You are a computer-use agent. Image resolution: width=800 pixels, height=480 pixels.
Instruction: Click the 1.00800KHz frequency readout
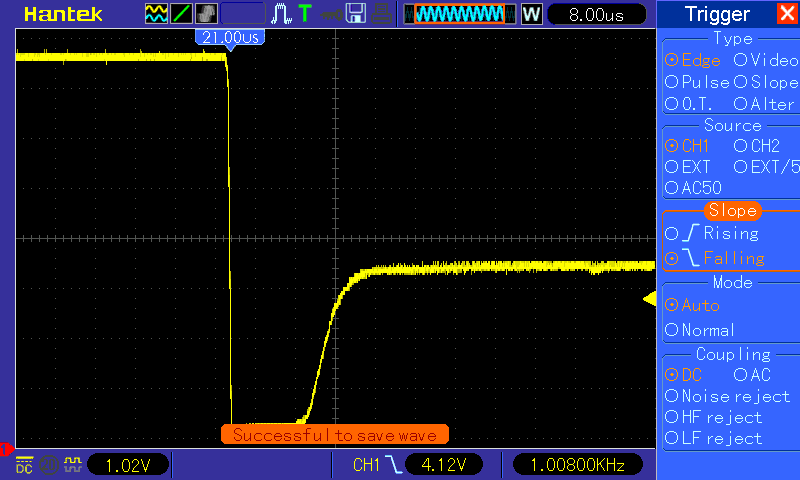(x=578, y=465)
